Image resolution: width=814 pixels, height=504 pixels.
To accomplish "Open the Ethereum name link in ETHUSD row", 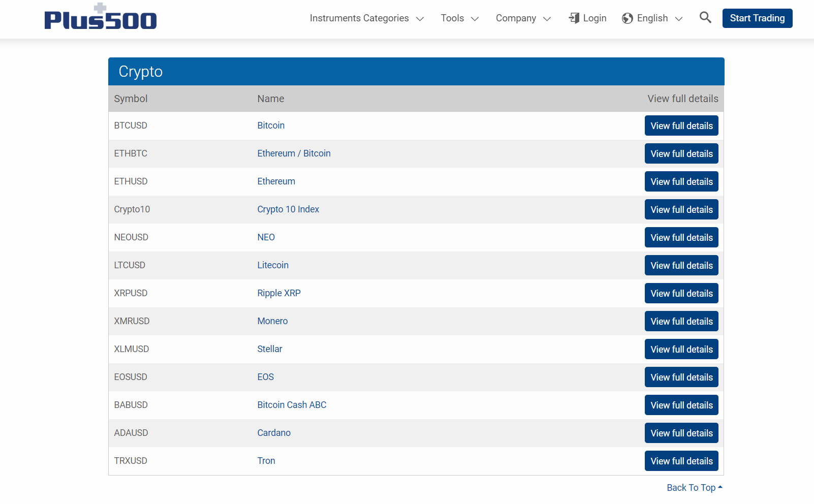I will [x=276, y=181].
